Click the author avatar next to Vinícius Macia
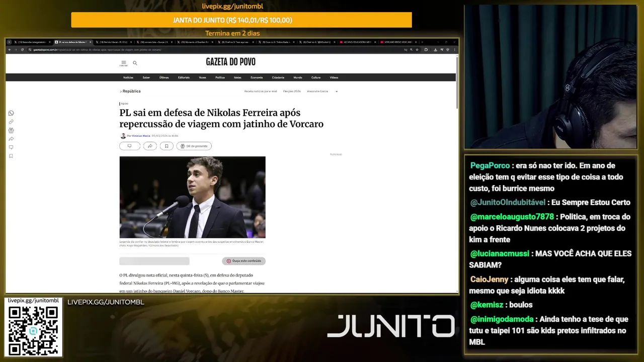644x362 pixels. pyautogui.click(x=123, y=136)
